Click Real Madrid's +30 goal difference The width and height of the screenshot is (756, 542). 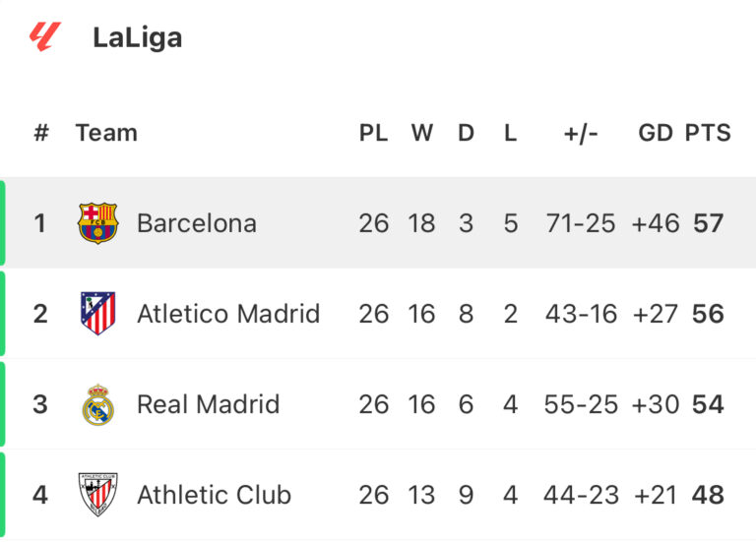point(655,404)
